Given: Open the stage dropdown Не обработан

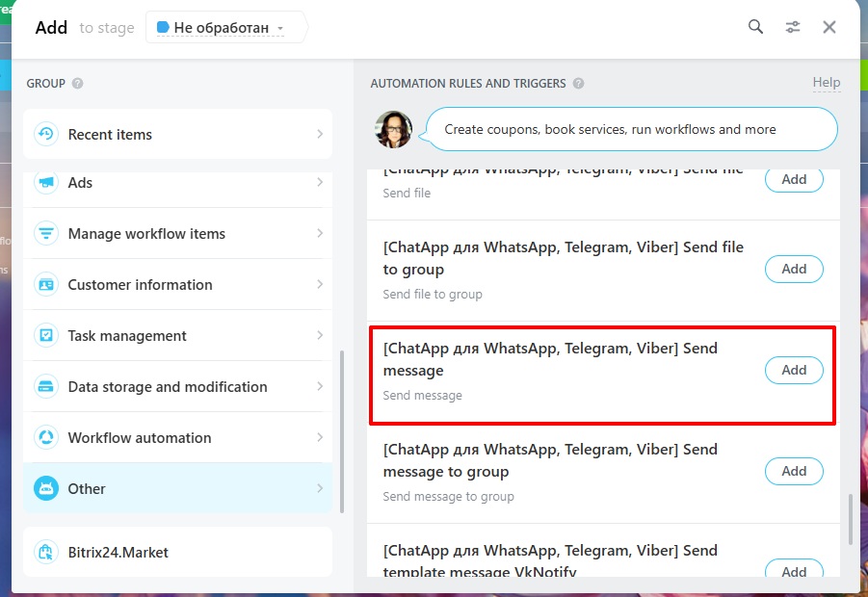Looking at the screenshot, I should tap(227, 28).
